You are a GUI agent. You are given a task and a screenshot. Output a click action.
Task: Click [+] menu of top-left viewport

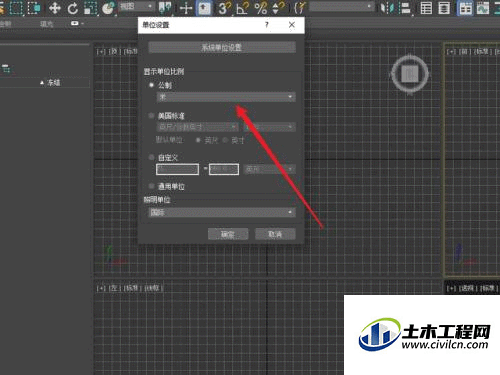click(101, 52)
